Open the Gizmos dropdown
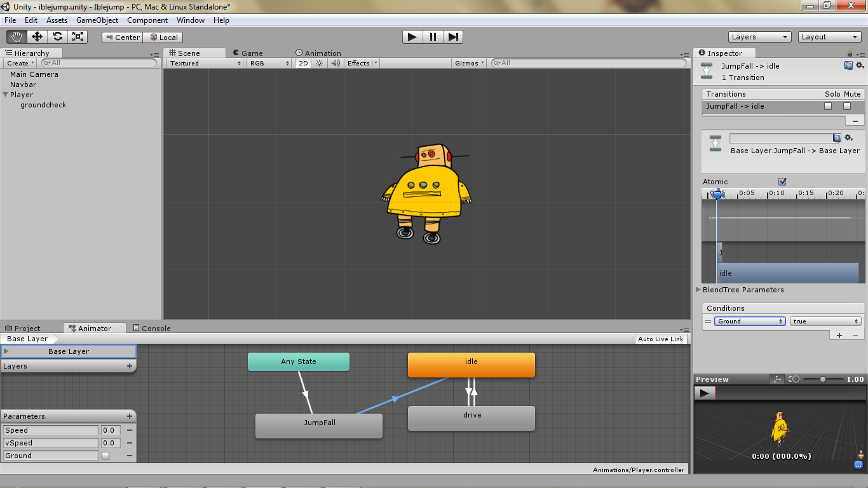The width and height of the screenshot is (868, 488). coord(468,63)
